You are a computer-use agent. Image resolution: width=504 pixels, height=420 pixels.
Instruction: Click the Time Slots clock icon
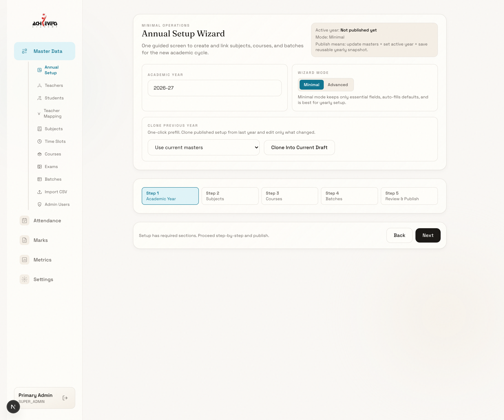coord(40,141)
